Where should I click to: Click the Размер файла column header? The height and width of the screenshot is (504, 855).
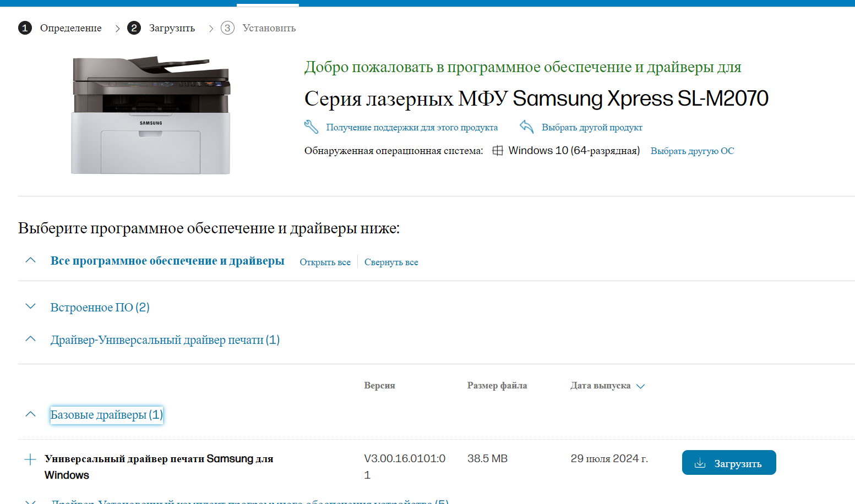coord(497,386)
